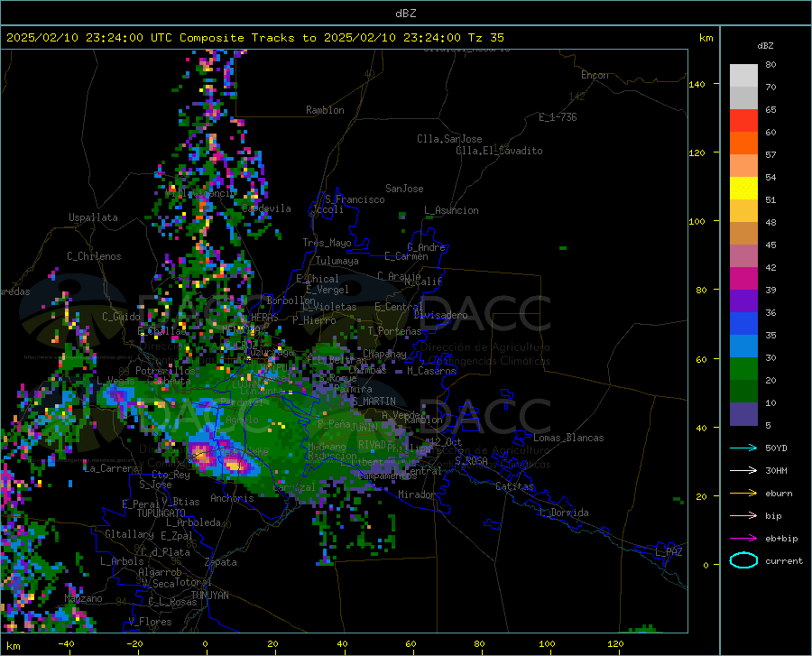Image resolution: width=812 pixels, height=656 pixels.
Task: Click the white 30HM arrow in legend
Action: [x=743, y=470]
